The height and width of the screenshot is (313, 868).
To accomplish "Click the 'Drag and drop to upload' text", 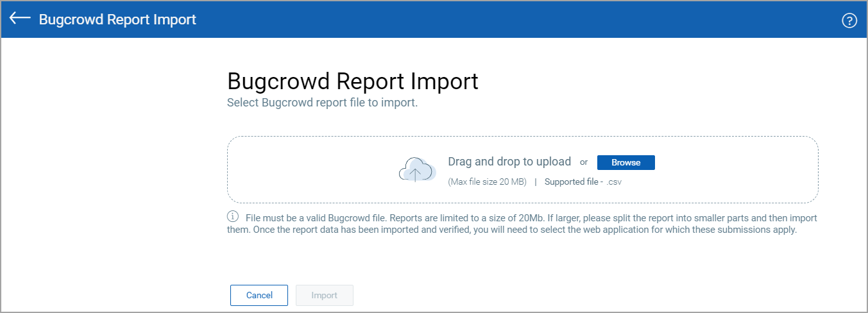I will click(x=509, y=162).
